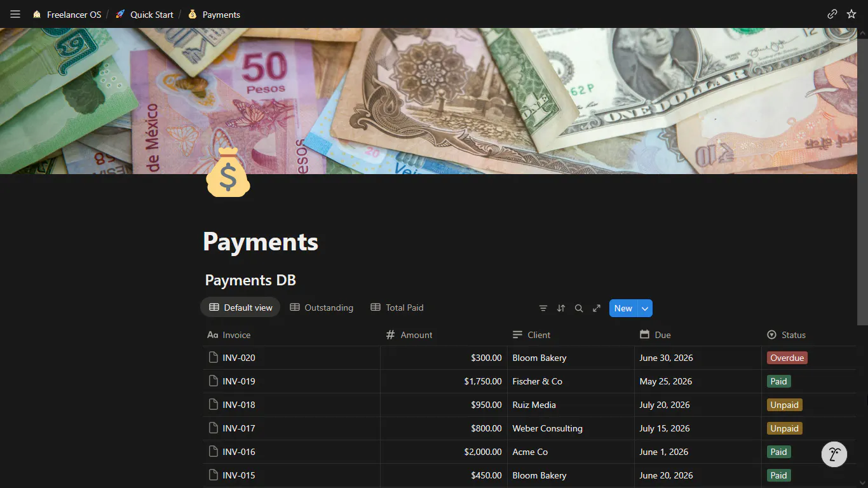
Task: Select the $1,750.00 amount cell
Action: tap(444, 381)
